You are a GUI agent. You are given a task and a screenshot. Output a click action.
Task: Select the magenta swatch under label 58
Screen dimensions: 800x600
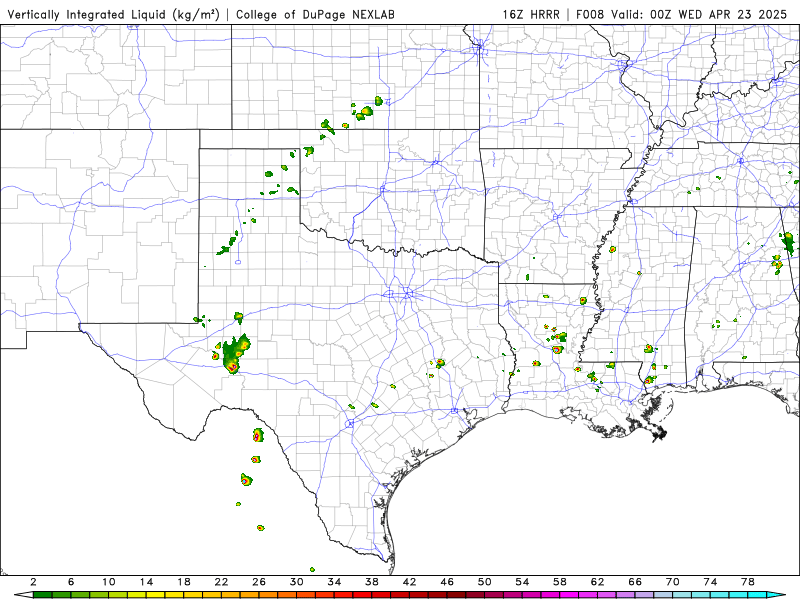pyautogui.click(x=569, y=595)
